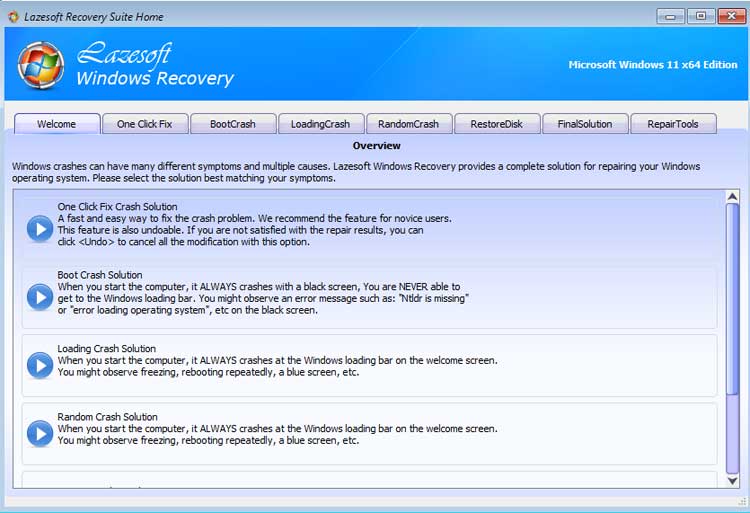Click 'Microsoft Windows 11 x64 Edition' label

point(652,65)
